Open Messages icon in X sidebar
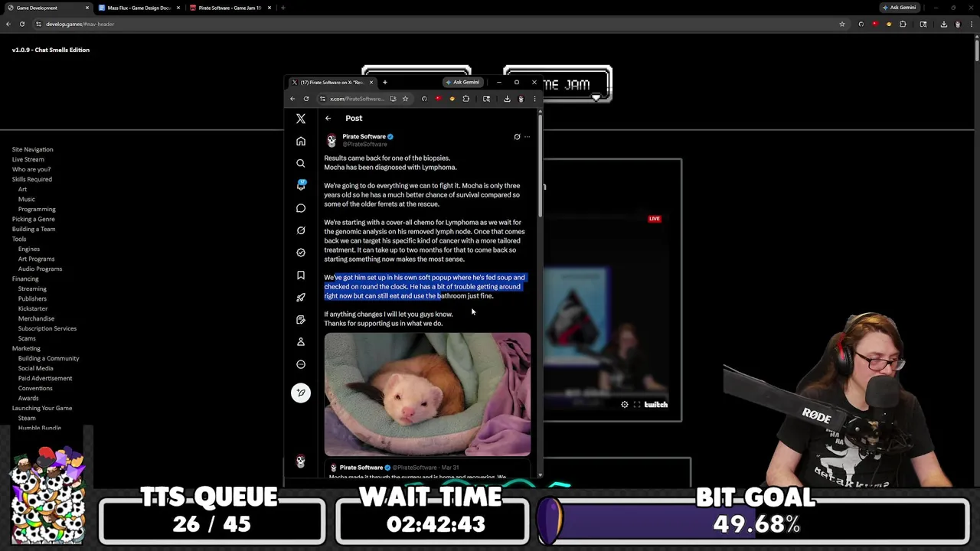 point(301,208)
